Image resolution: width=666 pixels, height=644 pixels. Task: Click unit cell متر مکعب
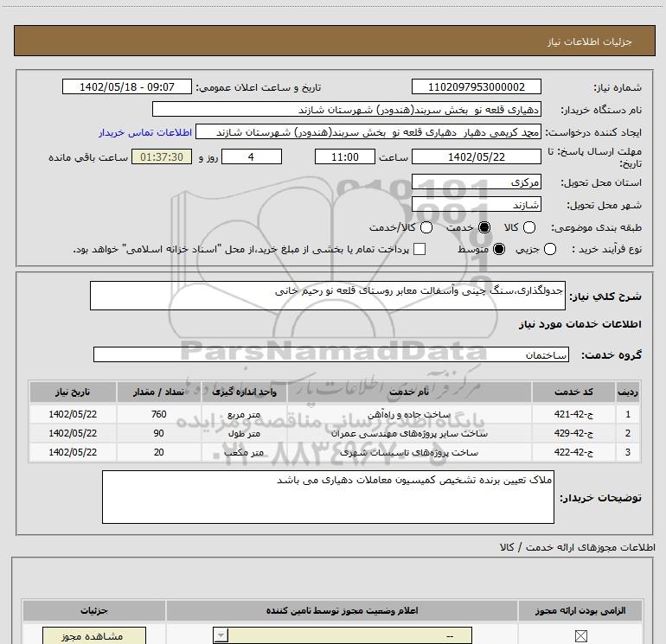pyautogui.click(x=244, y=453)
